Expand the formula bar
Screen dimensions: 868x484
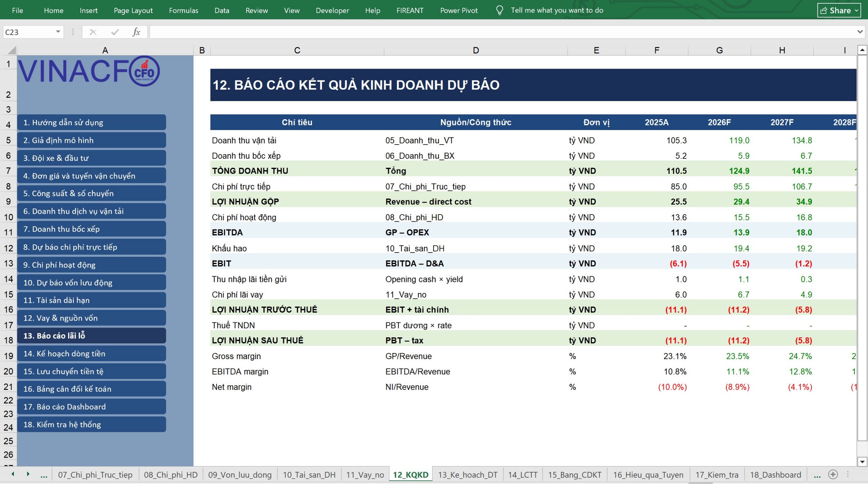860,32
